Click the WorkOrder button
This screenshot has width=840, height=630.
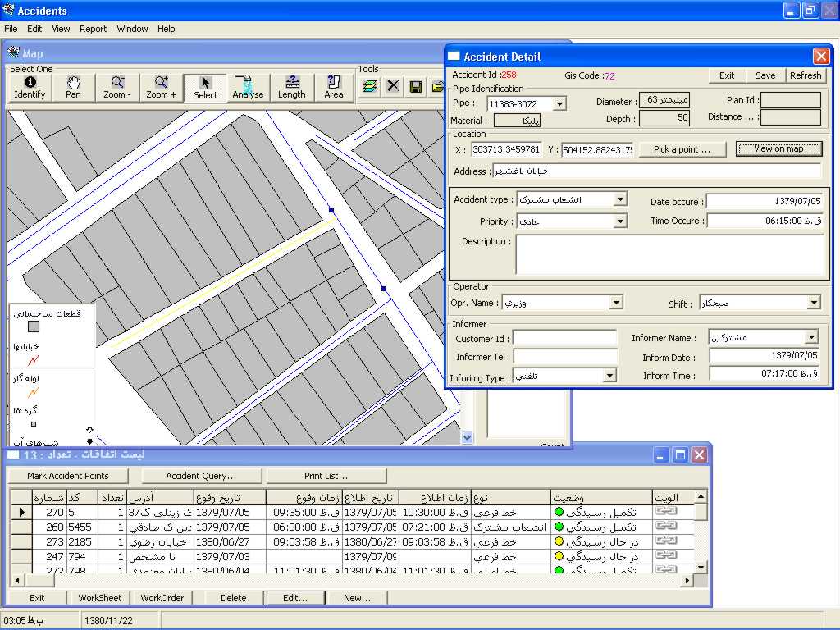point(162,598)
